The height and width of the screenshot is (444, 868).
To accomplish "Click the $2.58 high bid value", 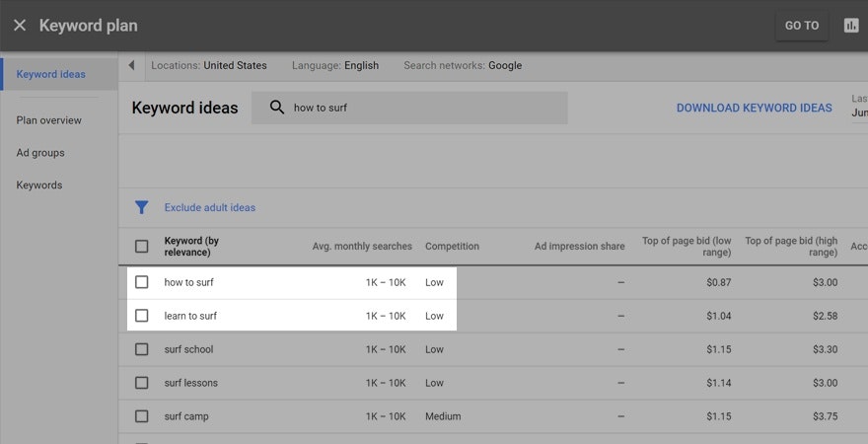I will (825, 316).
